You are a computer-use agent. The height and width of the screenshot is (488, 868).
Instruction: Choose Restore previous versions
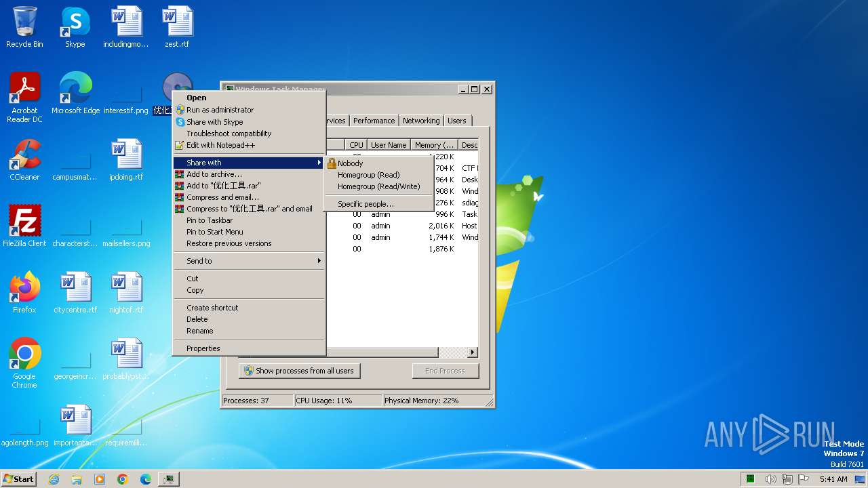[250, 243]
